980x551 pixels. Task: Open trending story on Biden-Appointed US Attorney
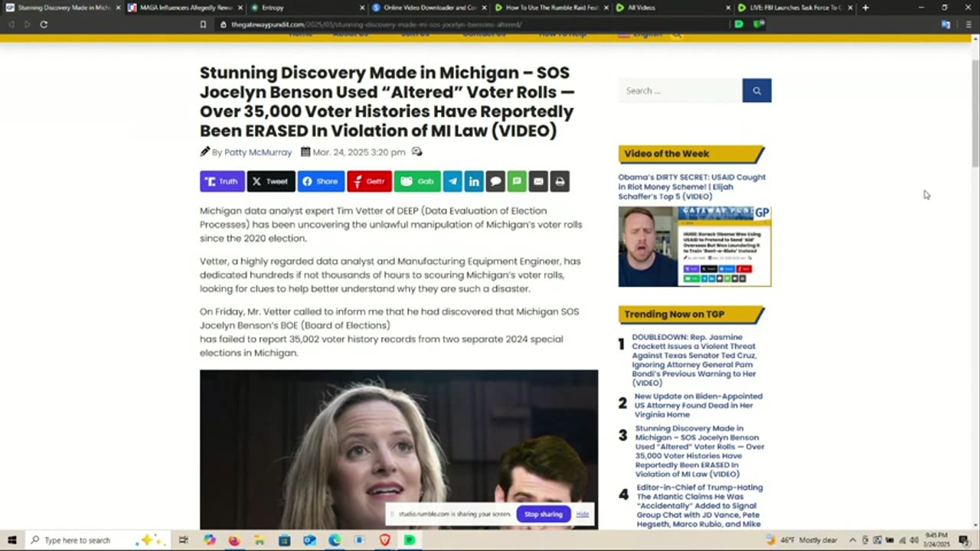click(x=698, y=406)
